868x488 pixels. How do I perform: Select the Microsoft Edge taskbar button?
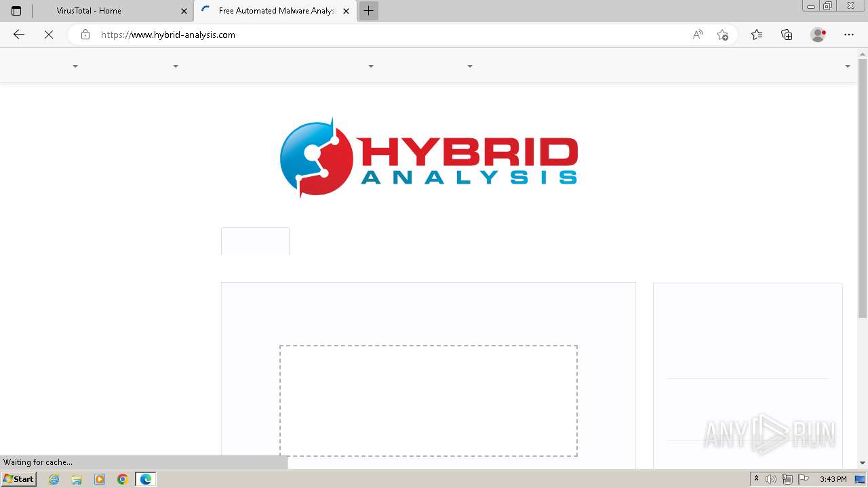146,479
